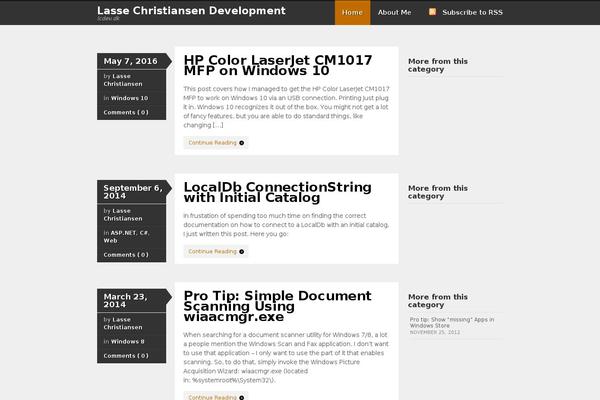Click arrow icon in HP LaserJet Continue Reading

241,143
